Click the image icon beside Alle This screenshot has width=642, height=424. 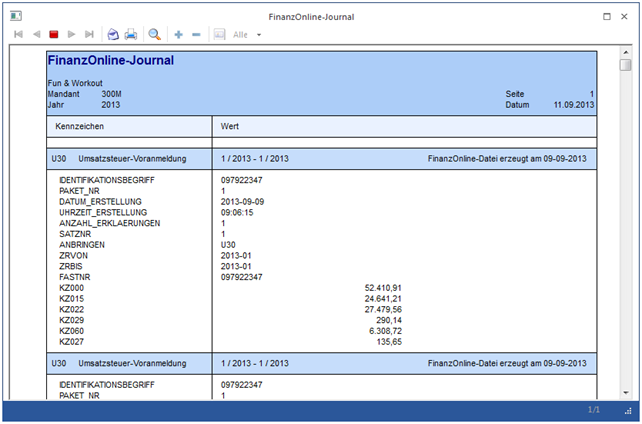(219, 34)
